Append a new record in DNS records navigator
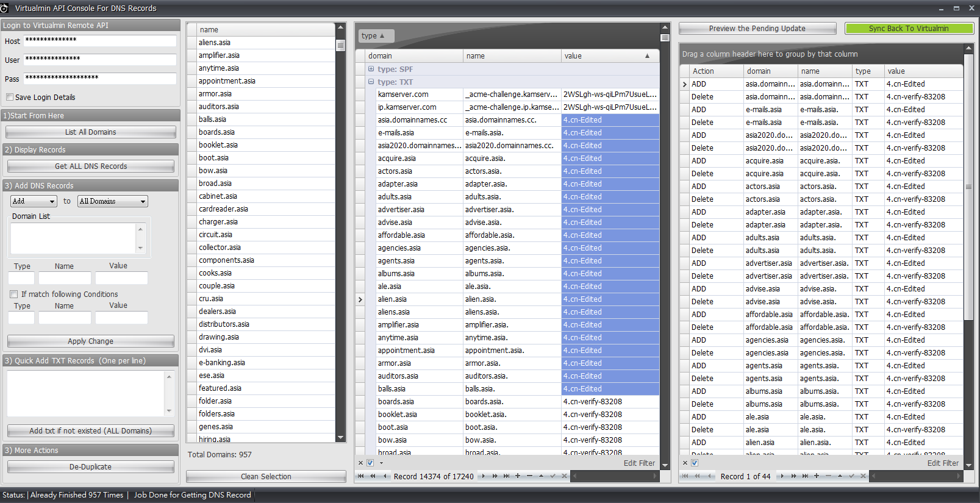 coord(518,476)
